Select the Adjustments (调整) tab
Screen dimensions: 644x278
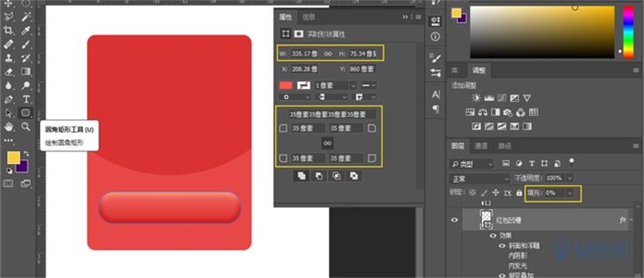tap(479, 70)
